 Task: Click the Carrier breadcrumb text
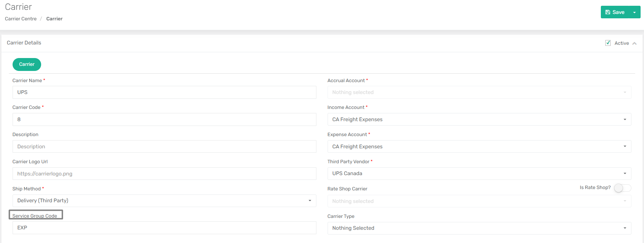tap(54, 19)
